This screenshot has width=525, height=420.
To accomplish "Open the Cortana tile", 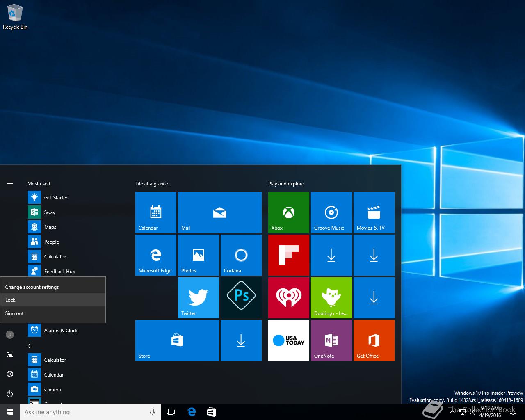I will 241,255.
